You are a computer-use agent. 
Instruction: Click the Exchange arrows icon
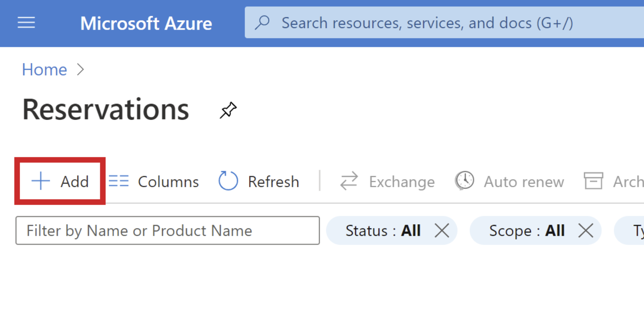(x=349, y=181)
